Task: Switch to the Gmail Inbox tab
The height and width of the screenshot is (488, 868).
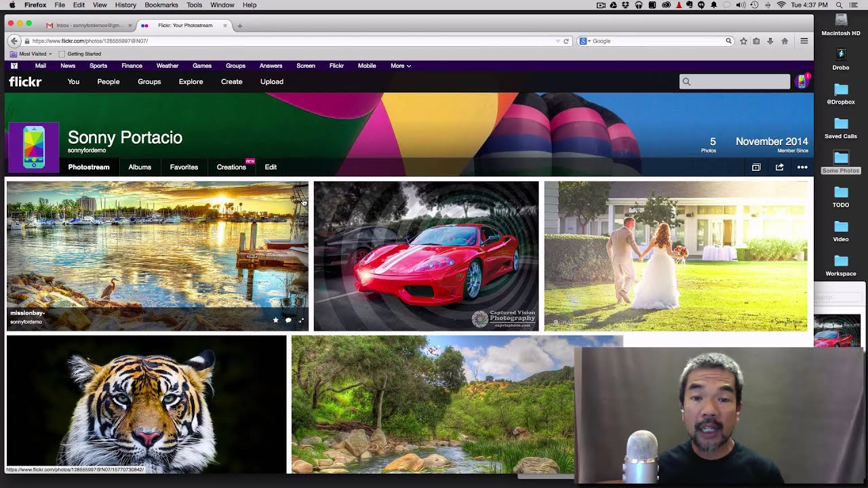Action: pos(88,26)
